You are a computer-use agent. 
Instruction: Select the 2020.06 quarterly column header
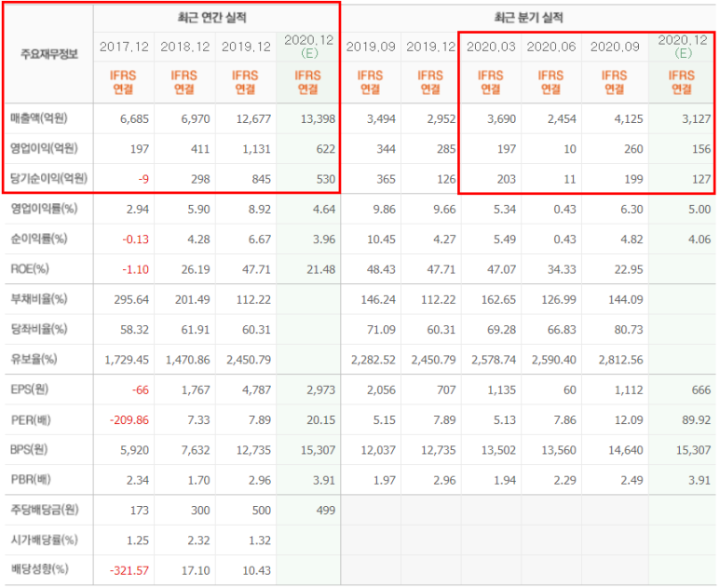click(x=551, y=47)
